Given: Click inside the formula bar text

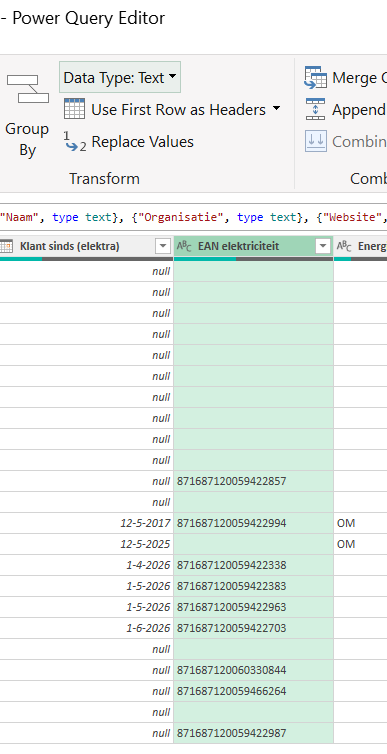Looking at the screenshot, I should (x=193, y=217).
